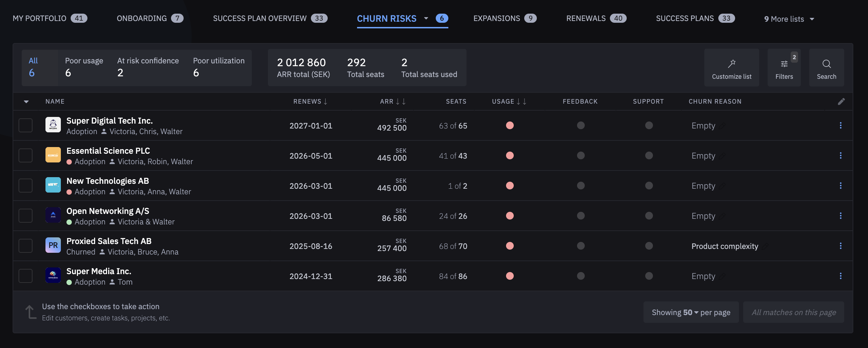868x348 pixels.
Task: Open the Proxied Sales Tech AB customer link
Action: tap(109, 241)
